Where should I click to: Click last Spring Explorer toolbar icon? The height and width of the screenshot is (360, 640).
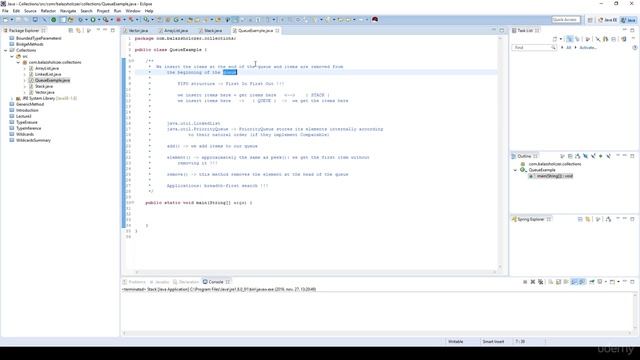click(608, 219)
